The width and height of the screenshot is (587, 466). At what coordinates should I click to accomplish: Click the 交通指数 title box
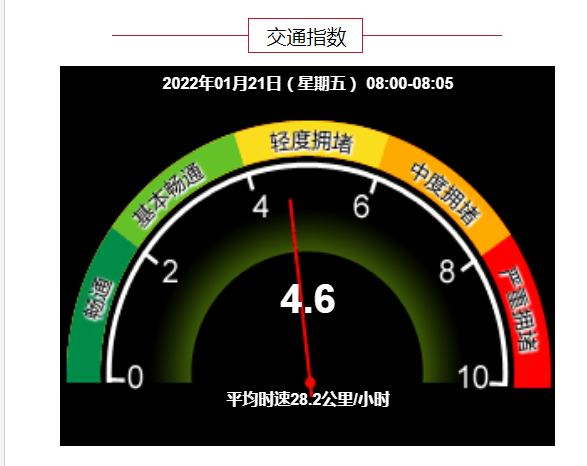(305, 36)
